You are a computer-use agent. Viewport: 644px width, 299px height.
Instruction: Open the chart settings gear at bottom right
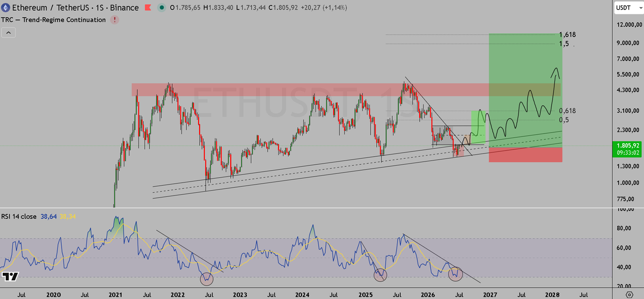(x=629, y=295)
